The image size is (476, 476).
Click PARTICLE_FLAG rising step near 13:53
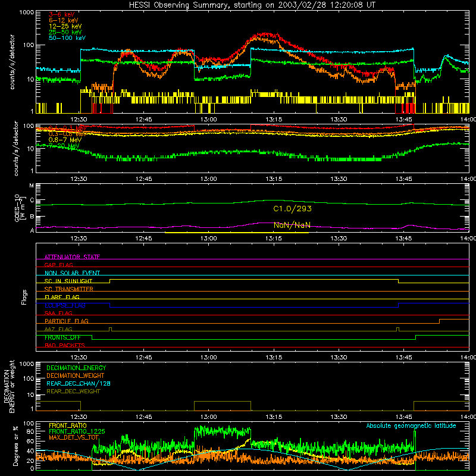click(440, 321)
